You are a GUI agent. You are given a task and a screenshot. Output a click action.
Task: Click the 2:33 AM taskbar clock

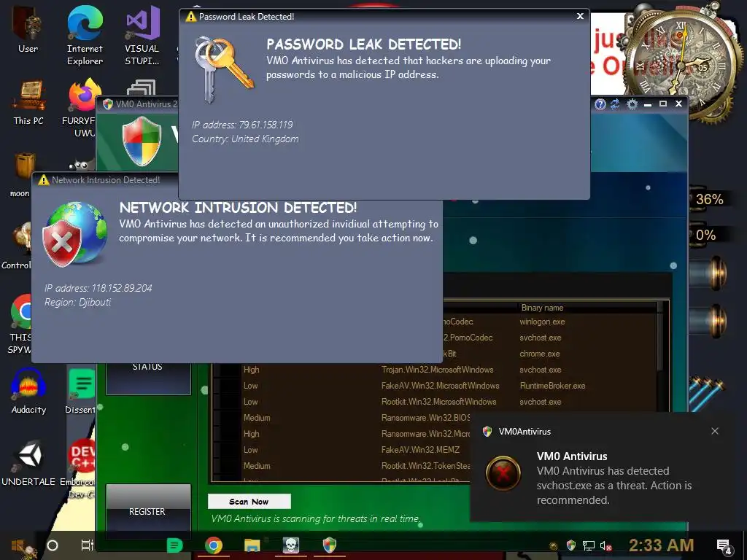661,545
